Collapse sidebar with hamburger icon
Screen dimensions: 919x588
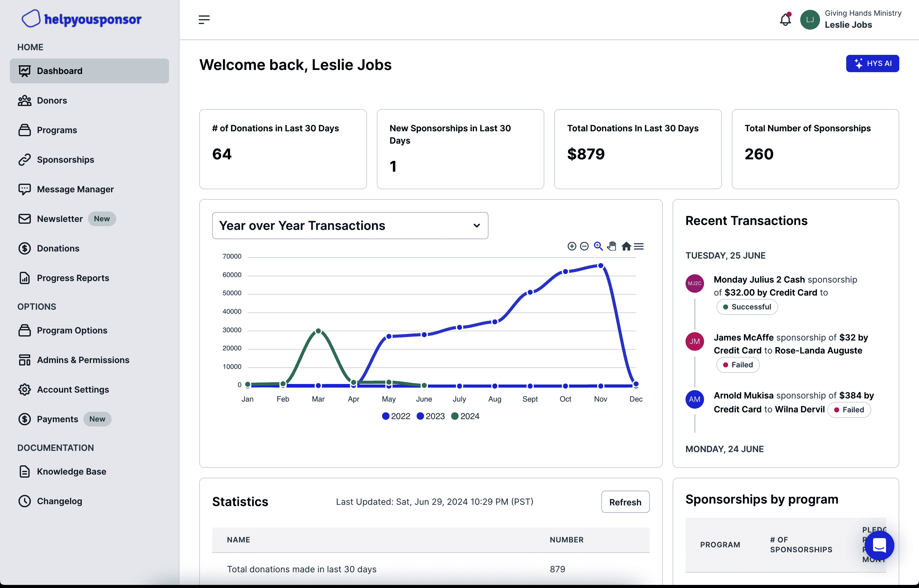[204, 19]
